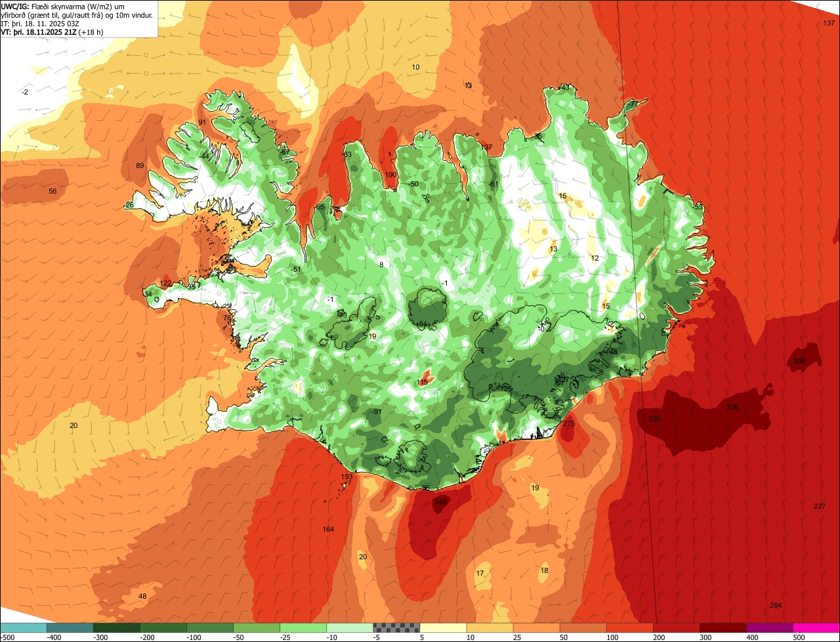
Task: Click the value 284 over the sea
Action: click(x=776, y=605)
